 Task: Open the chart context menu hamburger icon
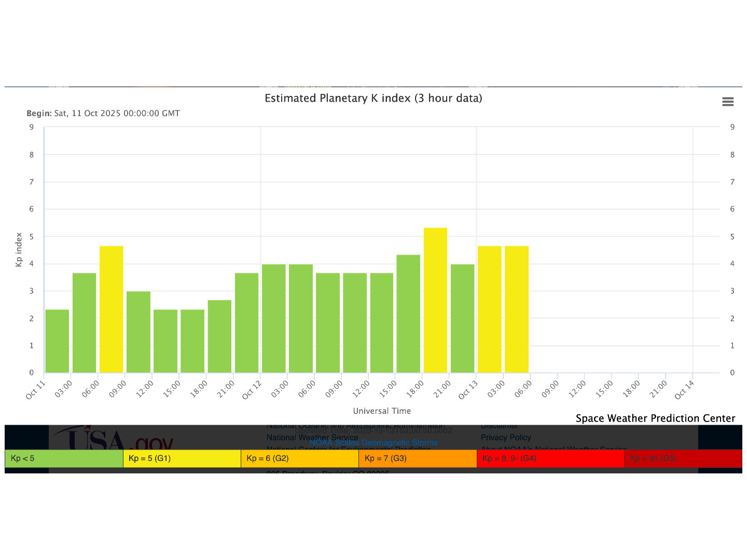(x=728, y=102)
